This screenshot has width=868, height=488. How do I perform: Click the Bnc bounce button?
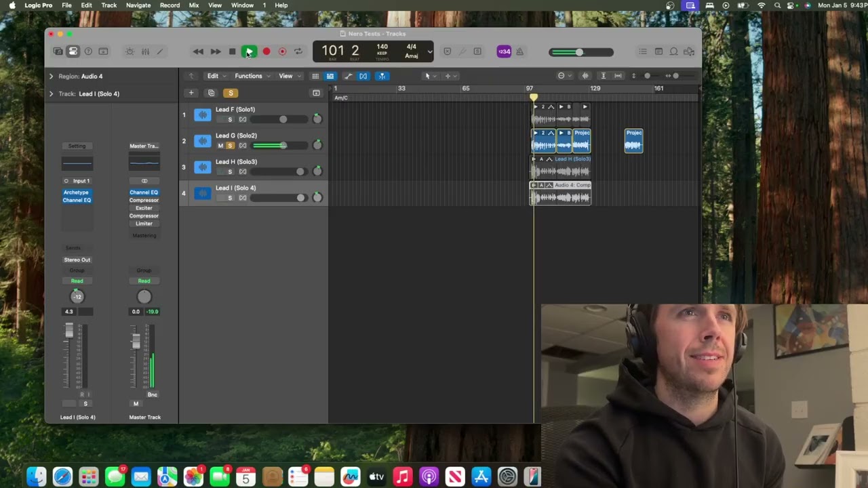click(153, 394)
